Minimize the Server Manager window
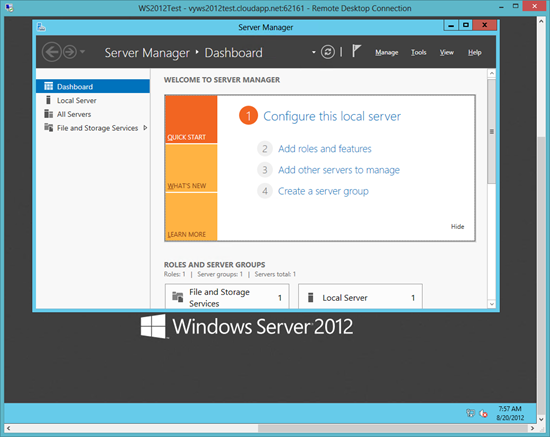550x437 pixels. 451,25
